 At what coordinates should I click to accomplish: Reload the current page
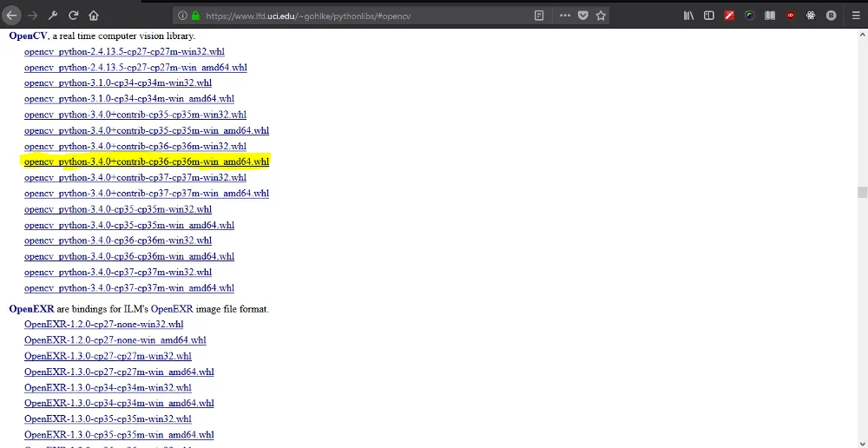click(x=73, y=16)
